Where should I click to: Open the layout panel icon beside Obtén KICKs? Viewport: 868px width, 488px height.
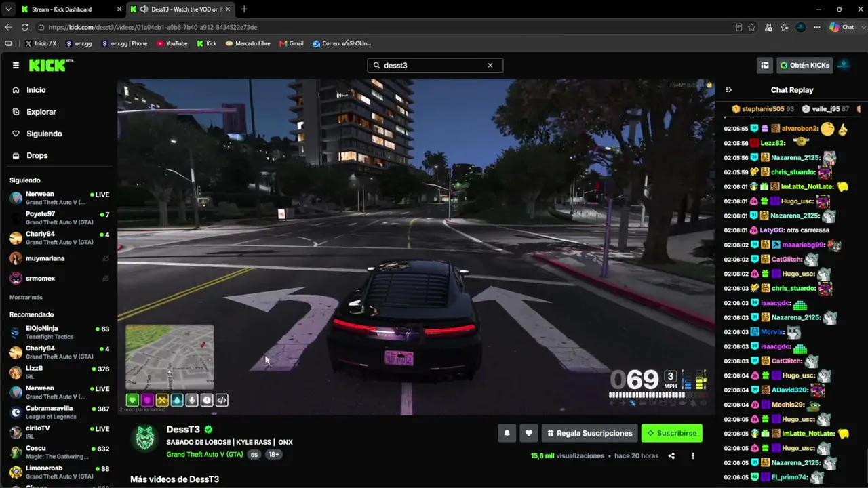tap(765, 66)
